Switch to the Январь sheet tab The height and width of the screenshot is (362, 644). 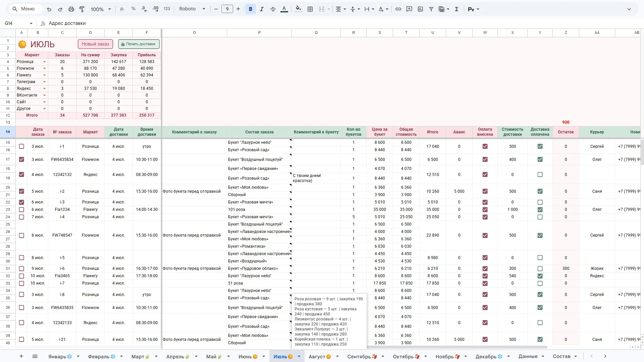pyautogui.click(x=60, y=356)
